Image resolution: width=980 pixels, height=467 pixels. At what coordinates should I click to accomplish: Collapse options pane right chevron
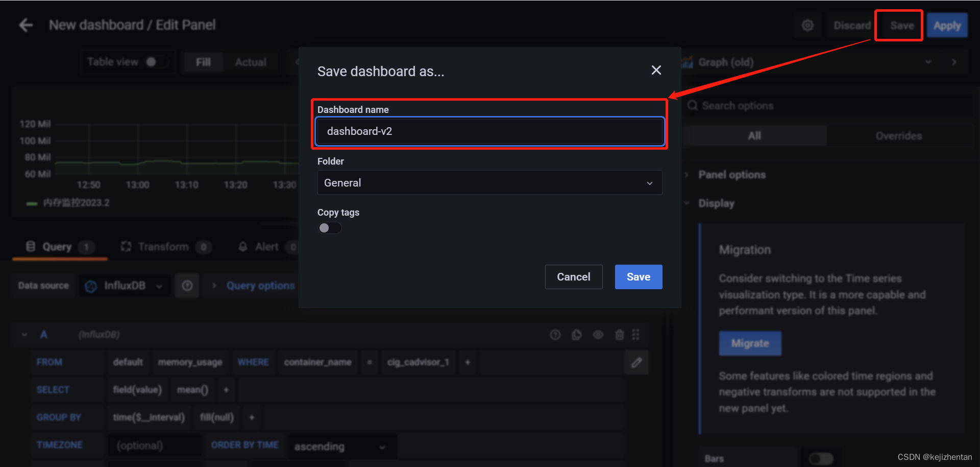(954, 62)
